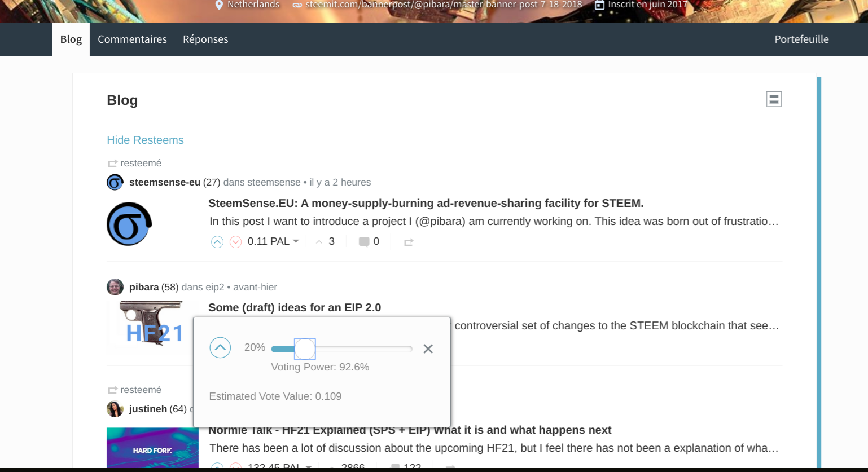
Task: Open the SteemSense.EU post title
Action: (x=426, y=203)
